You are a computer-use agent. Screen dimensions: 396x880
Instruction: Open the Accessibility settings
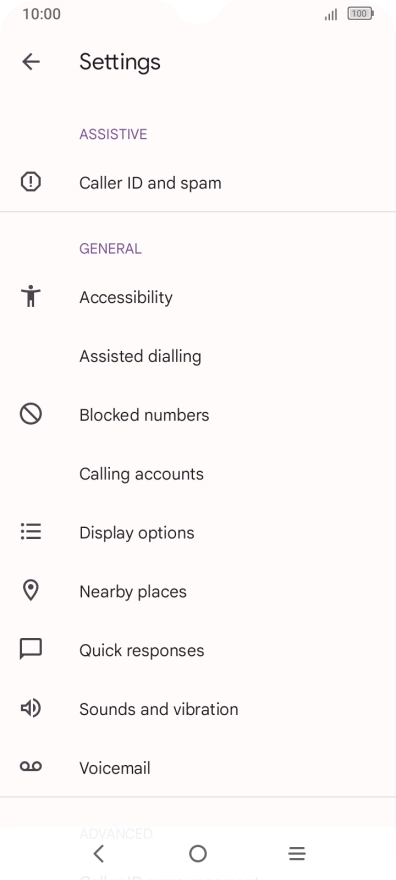point(198,297)
